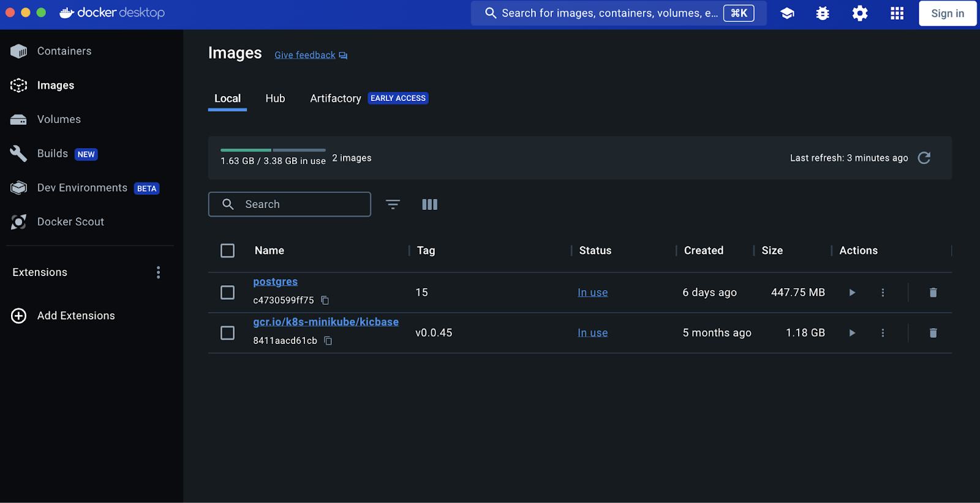Viewport: 980px width, 503px height.
Task: Open the gcr.io/k8s-minikube/kicbase link
Action: pos(326,322)
